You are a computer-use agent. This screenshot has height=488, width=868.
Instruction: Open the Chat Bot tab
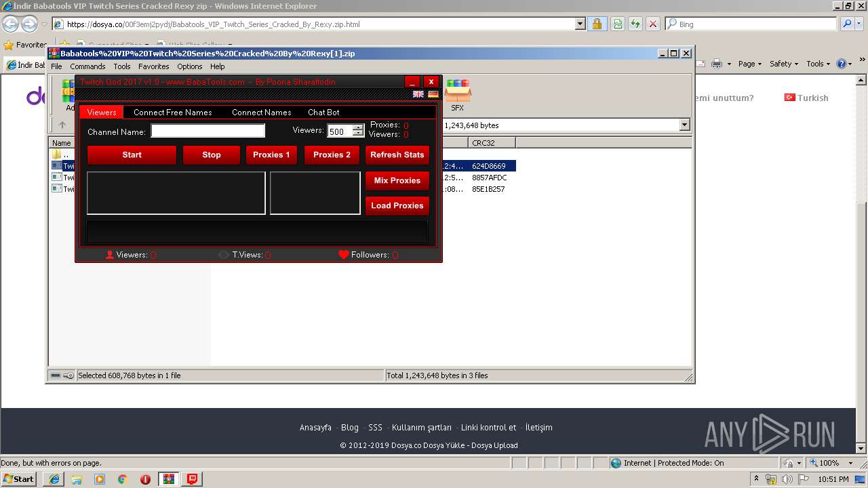(x=323, y=113)
